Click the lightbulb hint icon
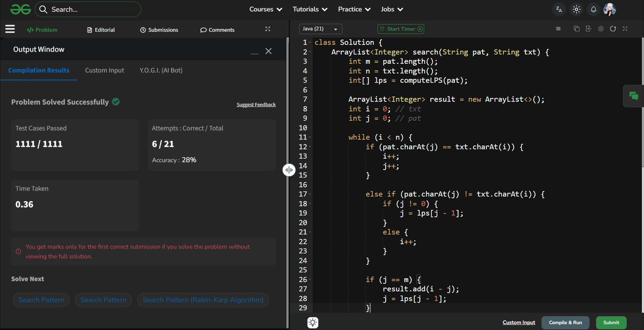Image resolution: width=644 pixels, height=330 pixels. click(x=313, y=322)
